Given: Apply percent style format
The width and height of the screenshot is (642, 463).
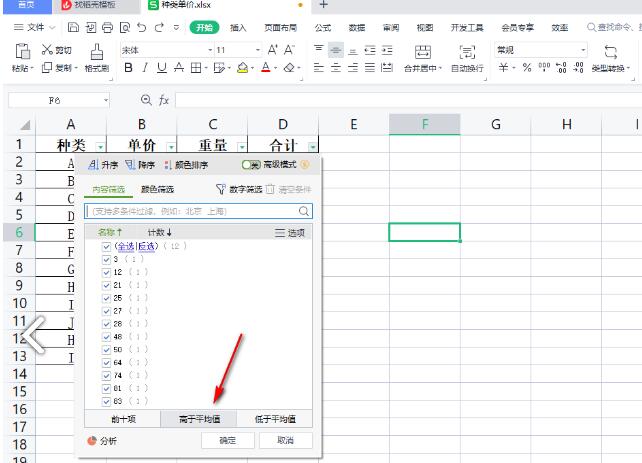Looking at the screenshot, I should [x=527, y=68].
